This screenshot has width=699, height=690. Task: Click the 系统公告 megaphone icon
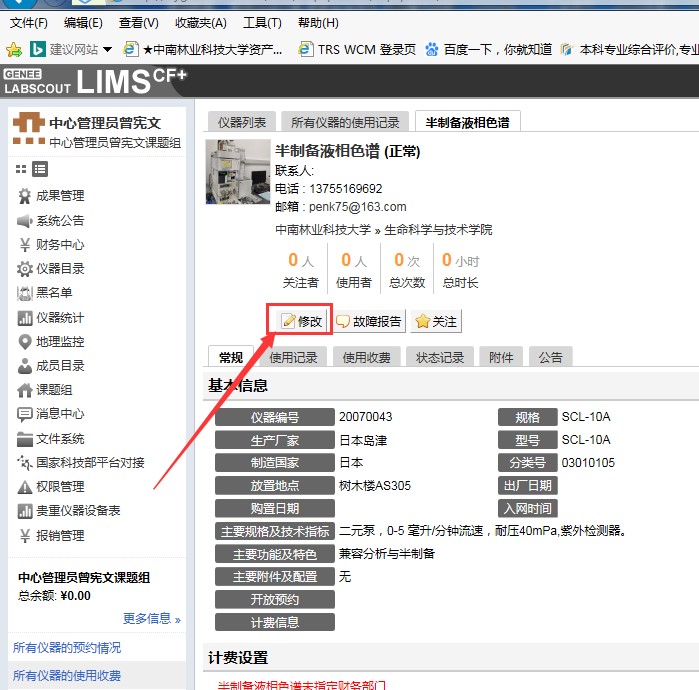tap(25, 220)
